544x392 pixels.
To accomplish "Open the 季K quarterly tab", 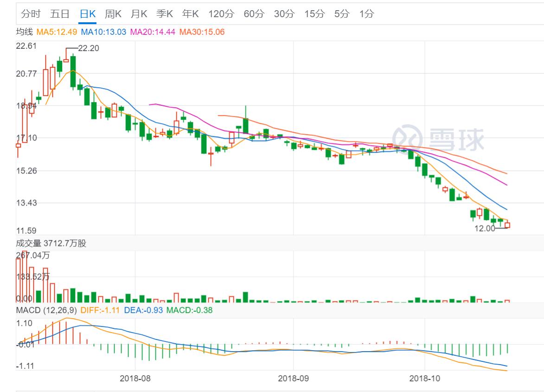I will coord(165,14).
